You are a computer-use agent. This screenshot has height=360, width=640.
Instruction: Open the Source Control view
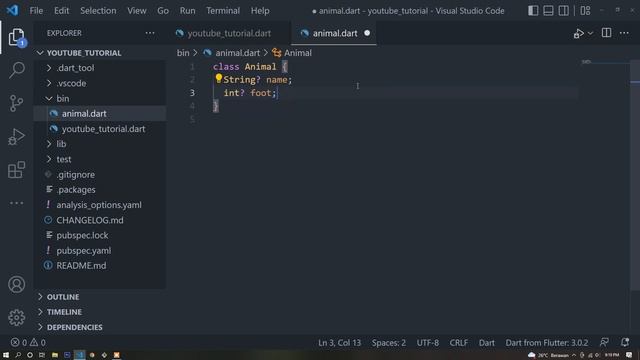pyautogui.click(x=16, y=103)
